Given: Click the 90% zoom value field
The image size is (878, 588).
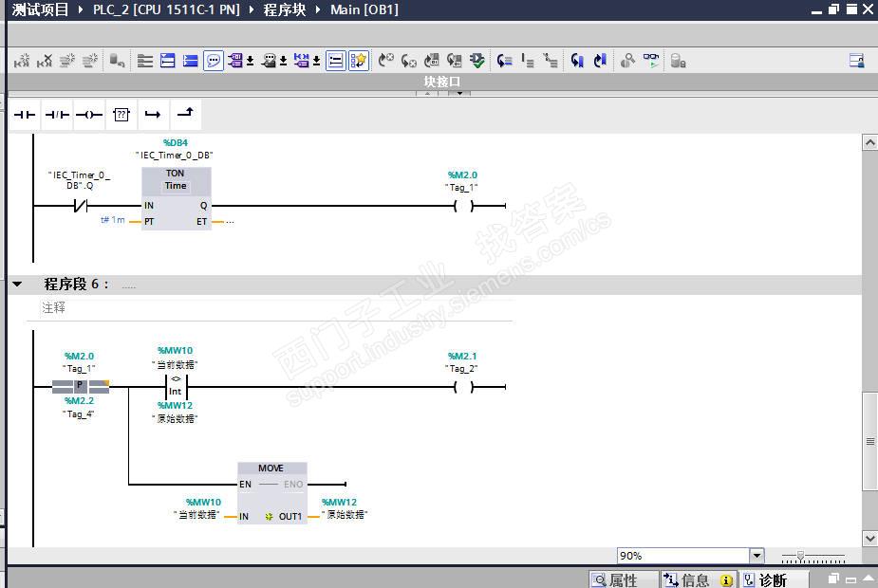Looking at the screenshot, I should click(683, 556).
